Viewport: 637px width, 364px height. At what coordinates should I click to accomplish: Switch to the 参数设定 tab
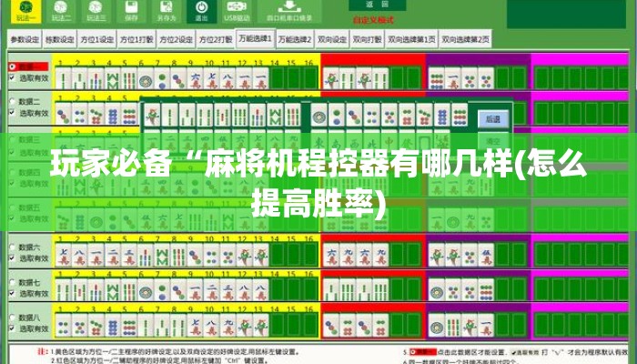pos(25,39)
